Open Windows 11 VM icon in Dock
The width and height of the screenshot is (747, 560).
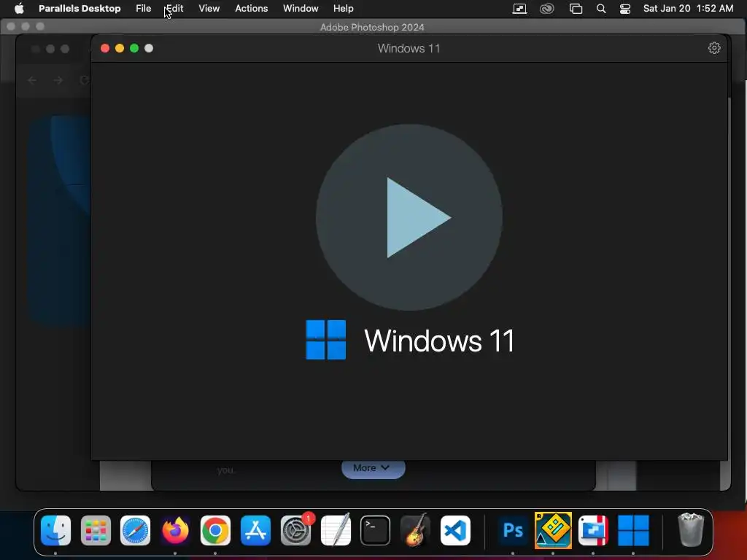[633, 531]
